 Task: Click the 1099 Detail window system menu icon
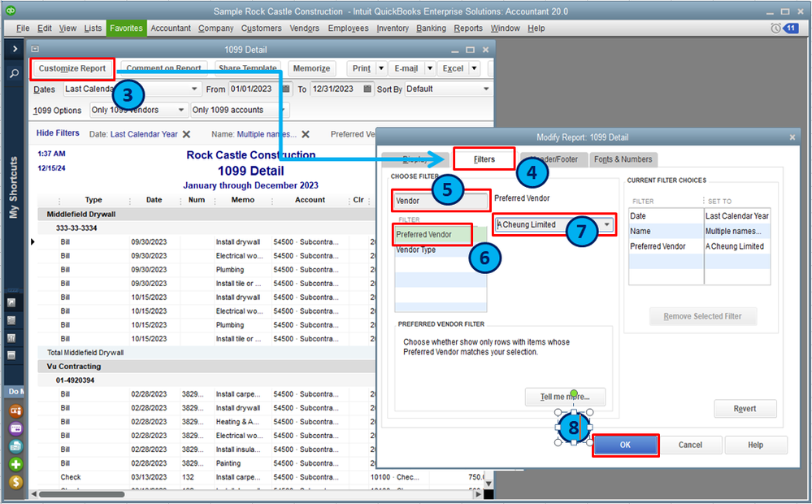[x=35, y=50]
